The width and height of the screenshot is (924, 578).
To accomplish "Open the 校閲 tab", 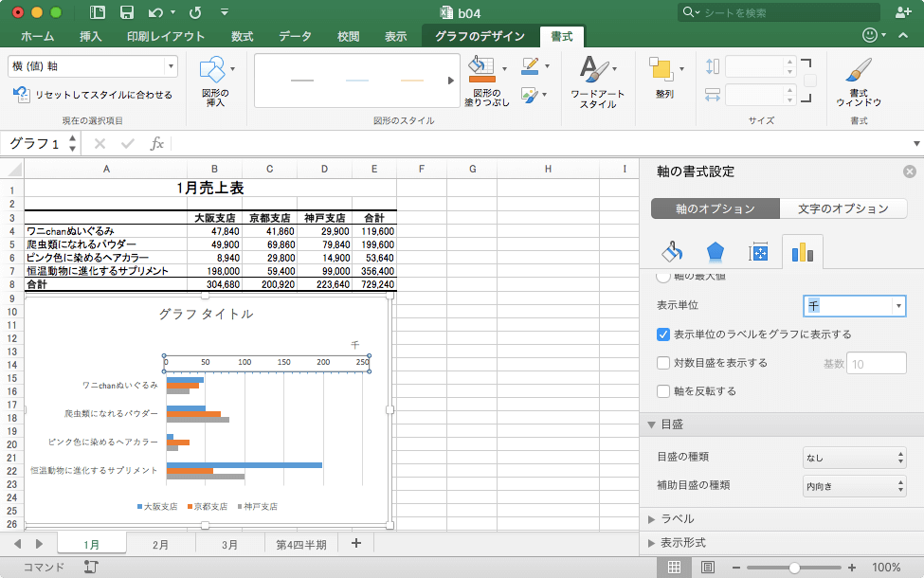I will point(348,37).
